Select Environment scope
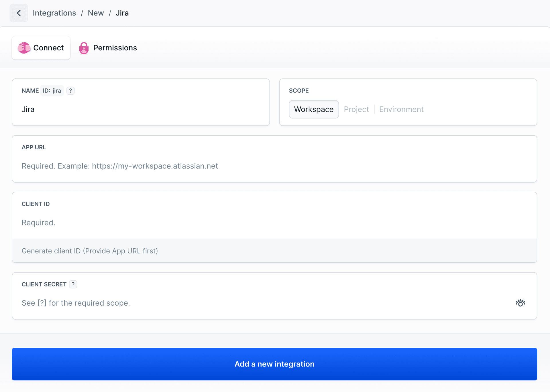This screenshot has height=392, width=550. [x=401, y=109]
